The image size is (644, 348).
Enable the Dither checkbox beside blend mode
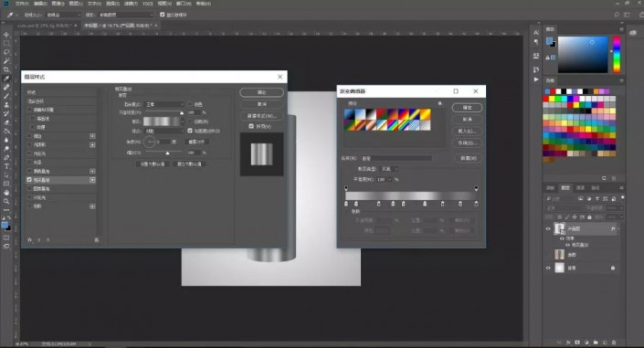coord(190,104)
